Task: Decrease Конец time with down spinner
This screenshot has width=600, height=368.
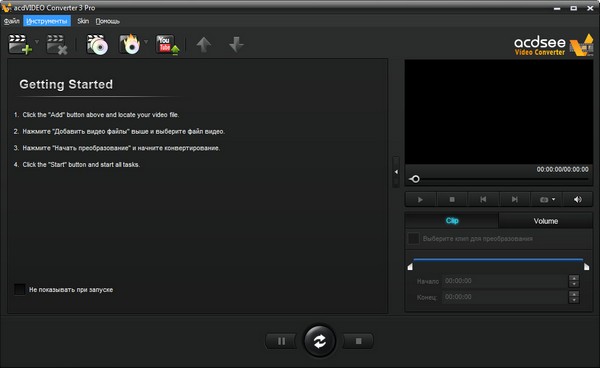Action: point(574,300)
